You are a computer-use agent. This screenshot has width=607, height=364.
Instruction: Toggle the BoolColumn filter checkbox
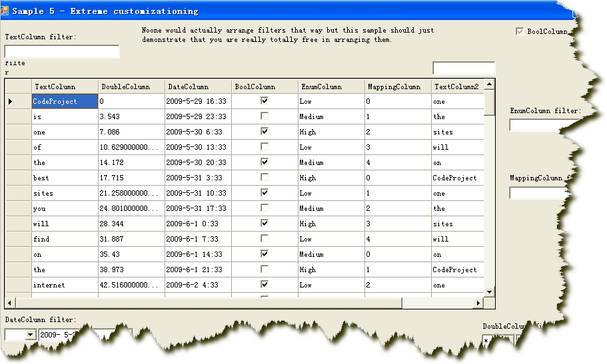520,31
